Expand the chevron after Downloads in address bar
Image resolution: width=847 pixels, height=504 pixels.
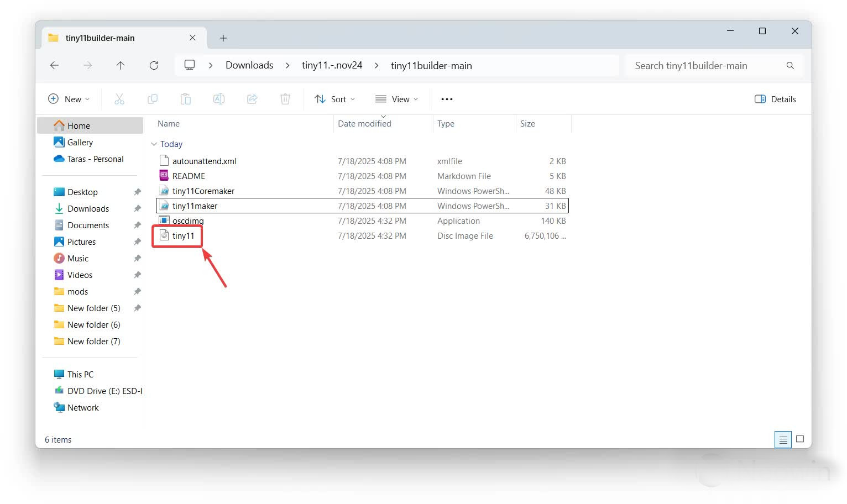pos(287,65)
